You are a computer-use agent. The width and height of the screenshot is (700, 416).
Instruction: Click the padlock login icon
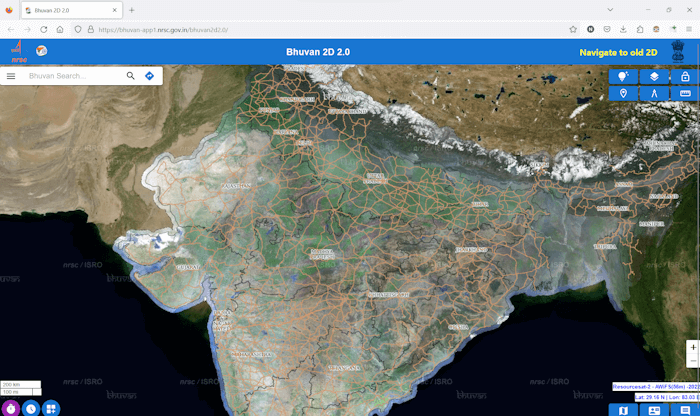click(x=685, y=76)
